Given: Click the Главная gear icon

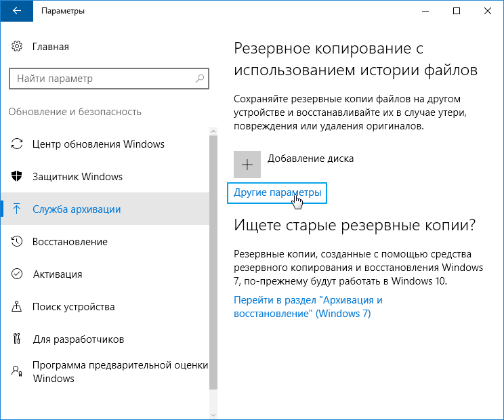Looking at the screenshot, I should (x=17, y=47).
